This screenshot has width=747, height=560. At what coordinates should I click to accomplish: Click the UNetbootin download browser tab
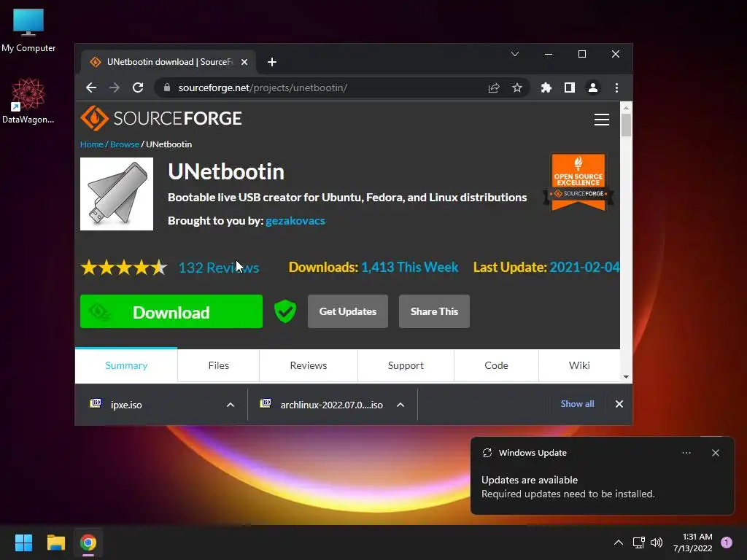[169, 62]
